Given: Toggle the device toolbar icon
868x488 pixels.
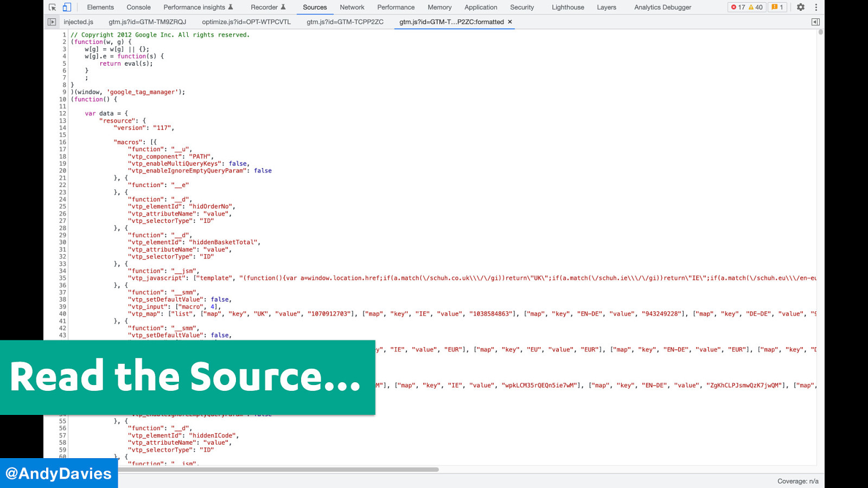Looking at the screenshot, I should 67,7.
